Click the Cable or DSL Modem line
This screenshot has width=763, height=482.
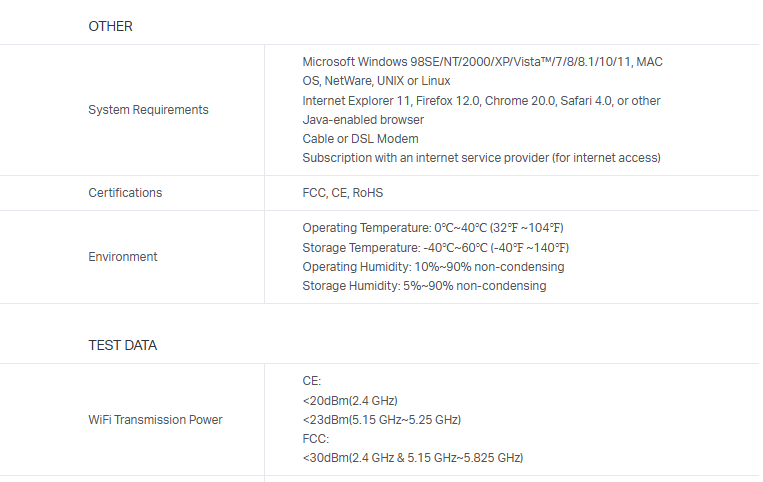click(360, 139)
